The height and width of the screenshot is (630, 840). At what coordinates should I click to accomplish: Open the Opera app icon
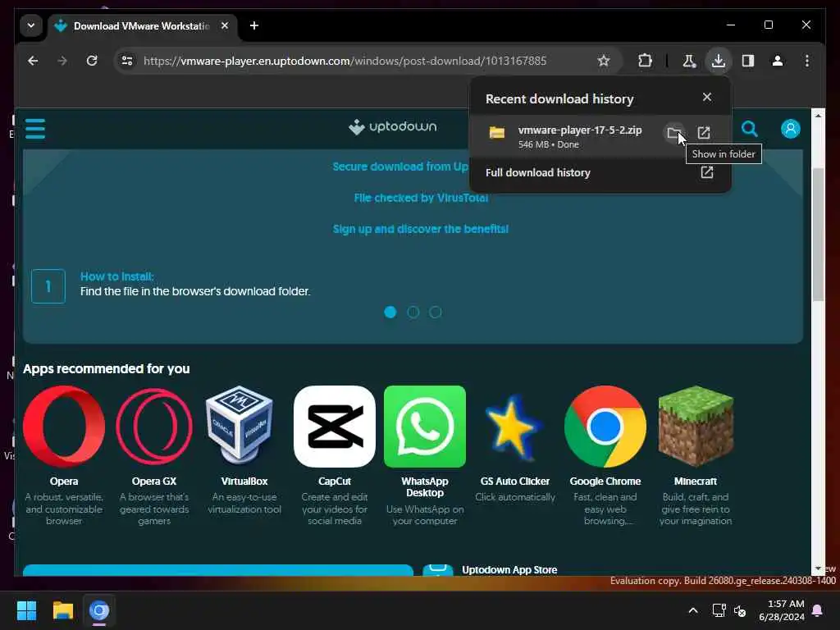(64, 427)
